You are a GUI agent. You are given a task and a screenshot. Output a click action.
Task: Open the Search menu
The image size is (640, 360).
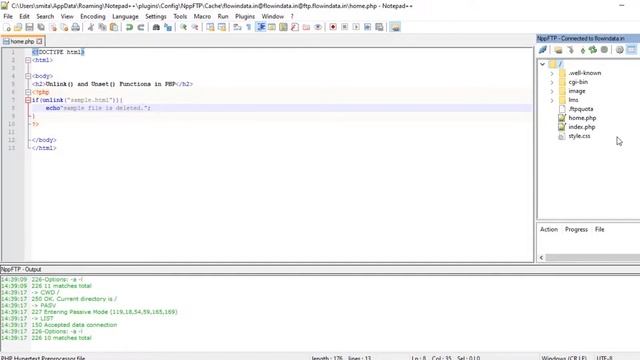tap(45, 16)
